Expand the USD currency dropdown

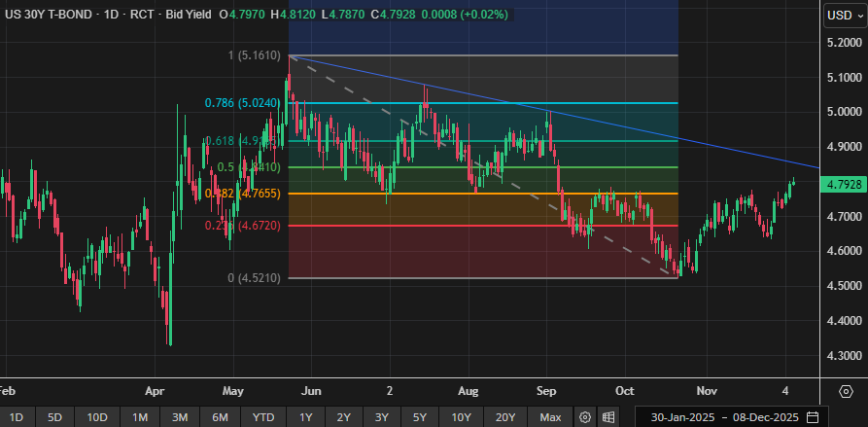click(841, 16)
